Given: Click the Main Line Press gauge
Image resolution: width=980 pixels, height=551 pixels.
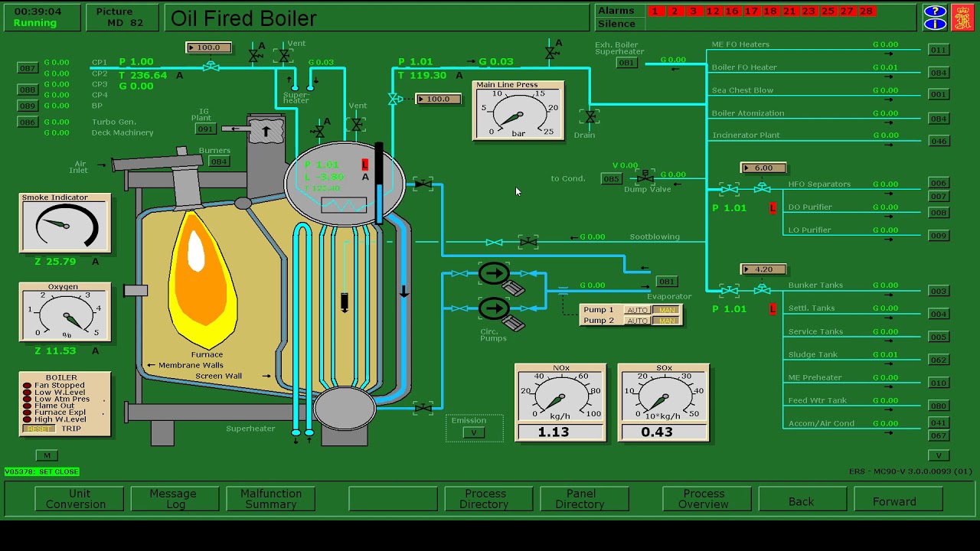Looking at the screenshot, I should point(518,110).
